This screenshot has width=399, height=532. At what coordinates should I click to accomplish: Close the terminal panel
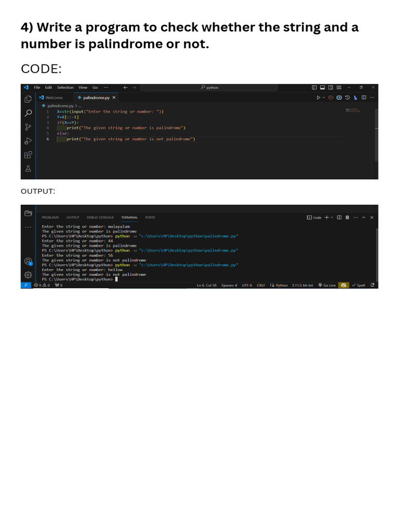372,218
